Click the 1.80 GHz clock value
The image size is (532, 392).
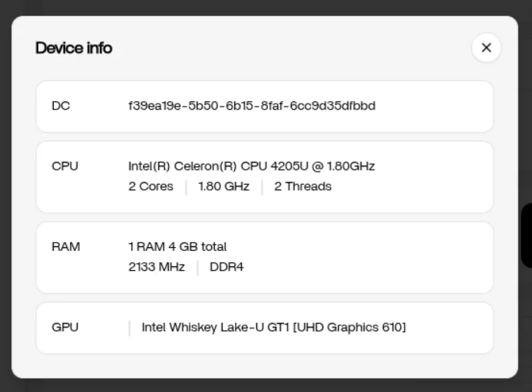tap(223, 186)
